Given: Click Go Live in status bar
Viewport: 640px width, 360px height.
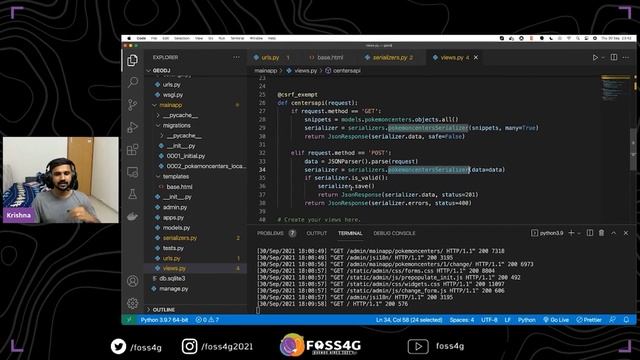Looking at the screenshot, I should pos(556,320).
